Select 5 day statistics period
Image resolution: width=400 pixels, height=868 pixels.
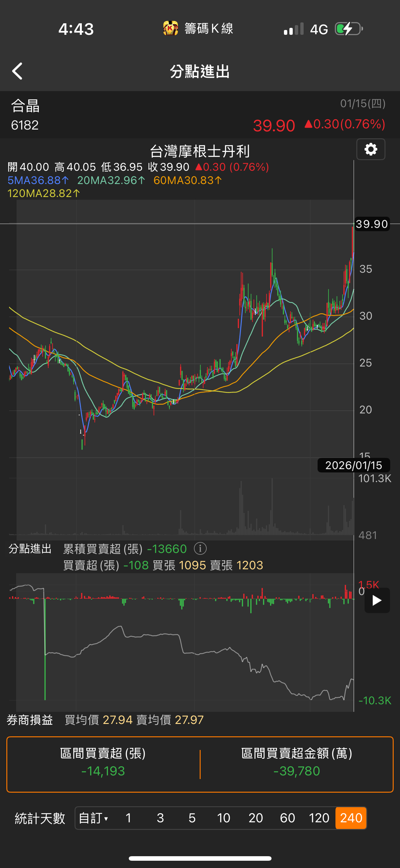[x=192, y=818]
